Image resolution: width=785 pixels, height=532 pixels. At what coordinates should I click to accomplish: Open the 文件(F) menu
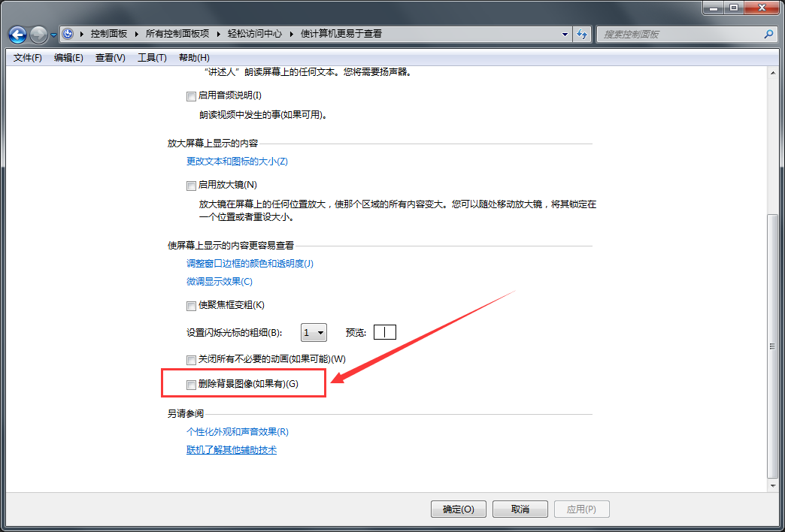tap(28, 58)
